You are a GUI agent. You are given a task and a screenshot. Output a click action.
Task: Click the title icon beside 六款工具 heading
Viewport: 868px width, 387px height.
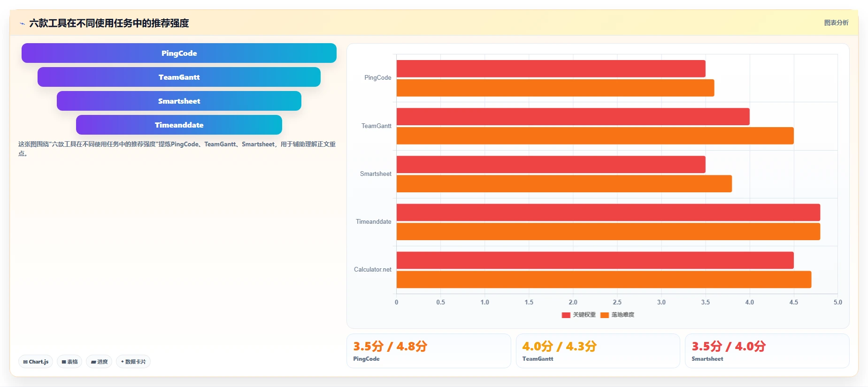tap(22, 23)
